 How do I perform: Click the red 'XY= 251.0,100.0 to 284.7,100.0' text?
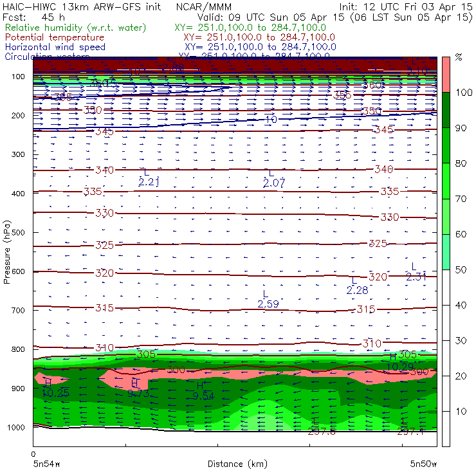click(x=259, y=37)
